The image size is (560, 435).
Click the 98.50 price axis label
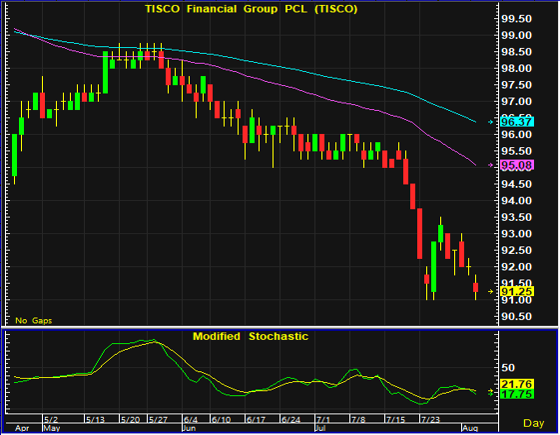(x=516, y=52)
